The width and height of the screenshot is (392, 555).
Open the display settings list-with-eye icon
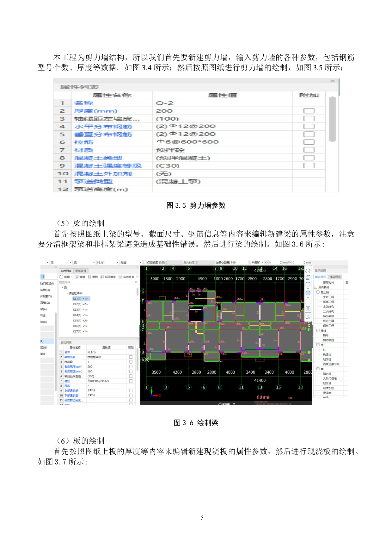point(308,316)
